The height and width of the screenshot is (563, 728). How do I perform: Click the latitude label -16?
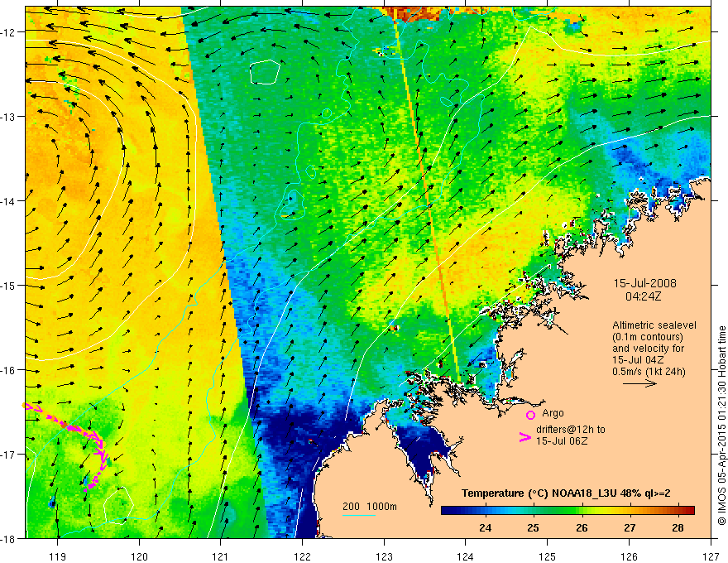(x=8, y=370)
